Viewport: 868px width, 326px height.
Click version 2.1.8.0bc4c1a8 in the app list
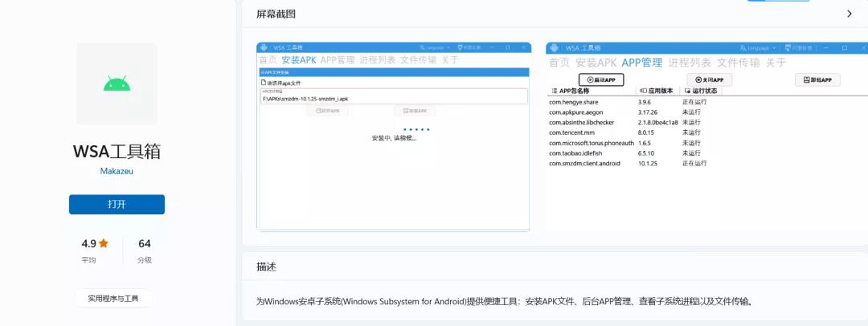pos(657,122)
